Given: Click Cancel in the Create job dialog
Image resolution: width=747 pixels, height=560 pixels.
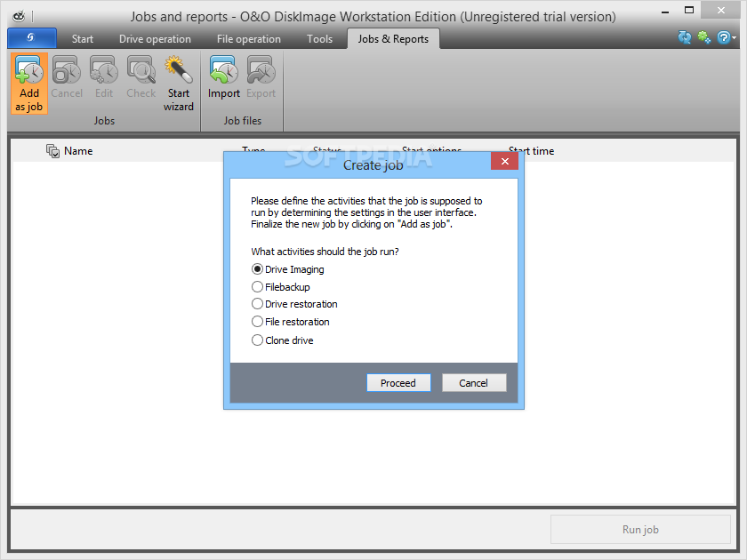Looking at the screenshot, I should [x=473, y=383].
